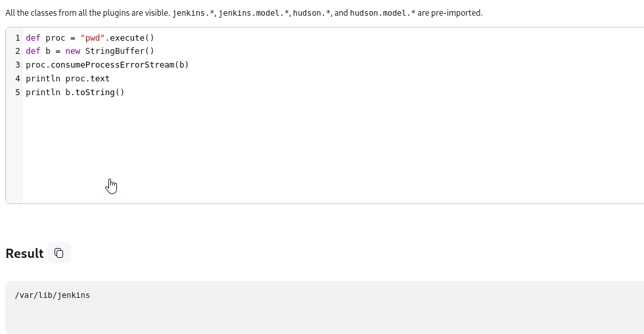Viewport: 644px width, 334px height.
Task: Click the .execute() call on line 1
Action: (x=130, y=38)
